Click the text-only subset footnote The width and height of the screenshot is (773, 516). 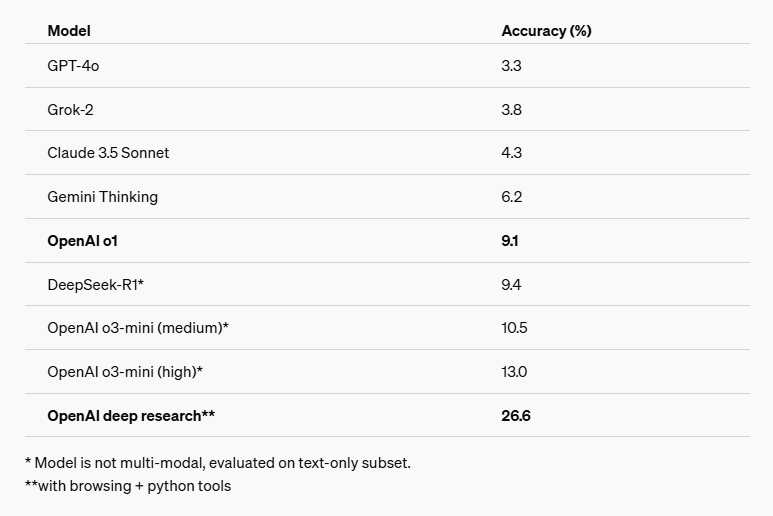coord(218,463)
